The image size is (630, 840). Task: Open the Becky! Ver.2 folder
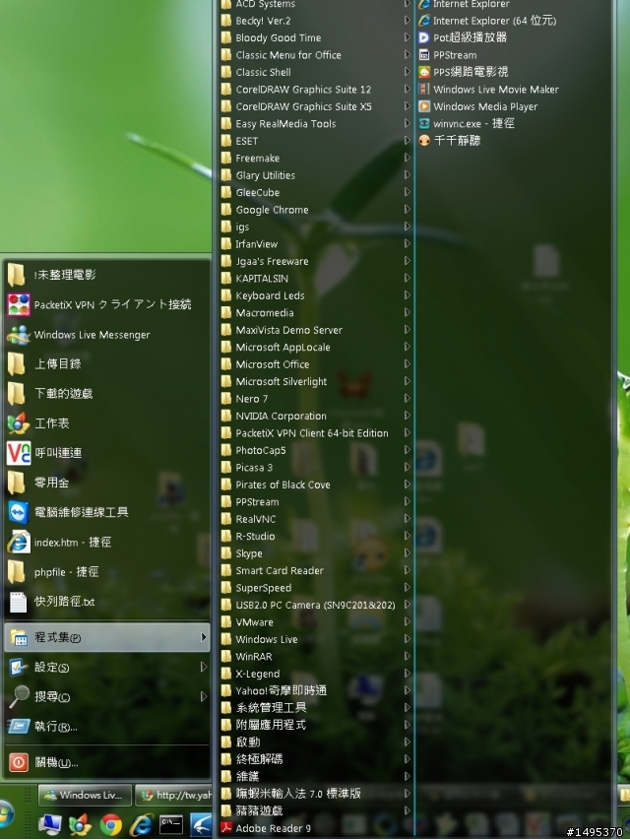point(316,21)
